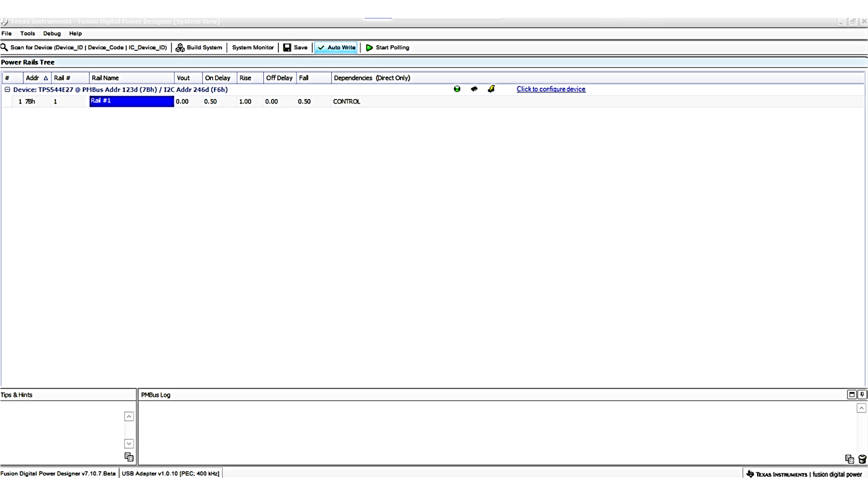This screenshot has height=496, width=868.
Task: Click the chip with lightning bolt icon
Action: tap(491, 89)
